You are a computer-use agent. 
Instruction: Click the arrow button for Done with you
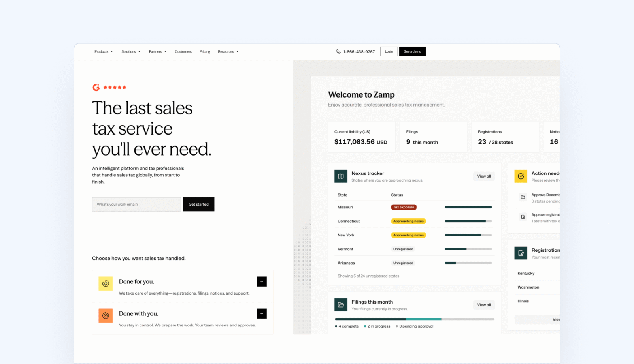(x=262, y=313)
